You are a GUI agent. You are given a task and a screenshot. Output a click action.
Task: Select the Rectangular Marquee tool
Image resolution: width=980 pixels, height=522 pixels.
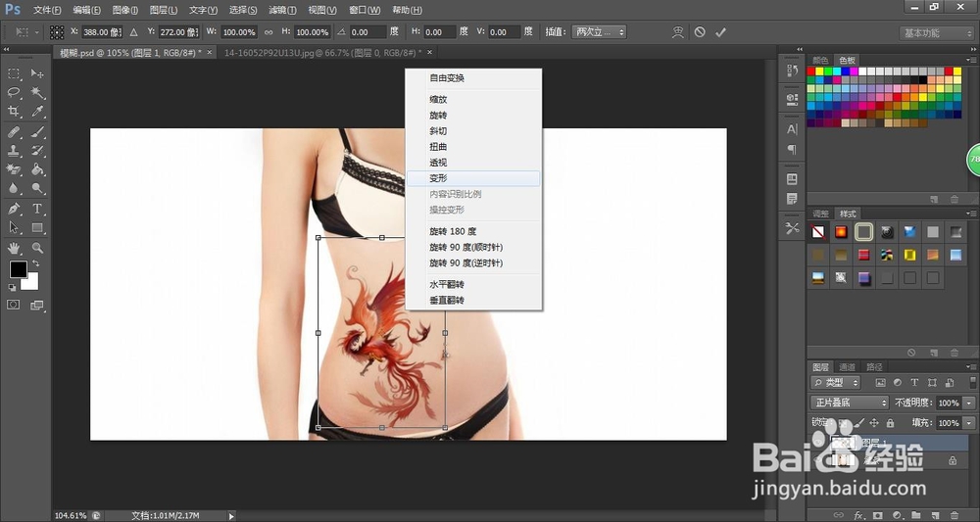click(x=14, y=73)
